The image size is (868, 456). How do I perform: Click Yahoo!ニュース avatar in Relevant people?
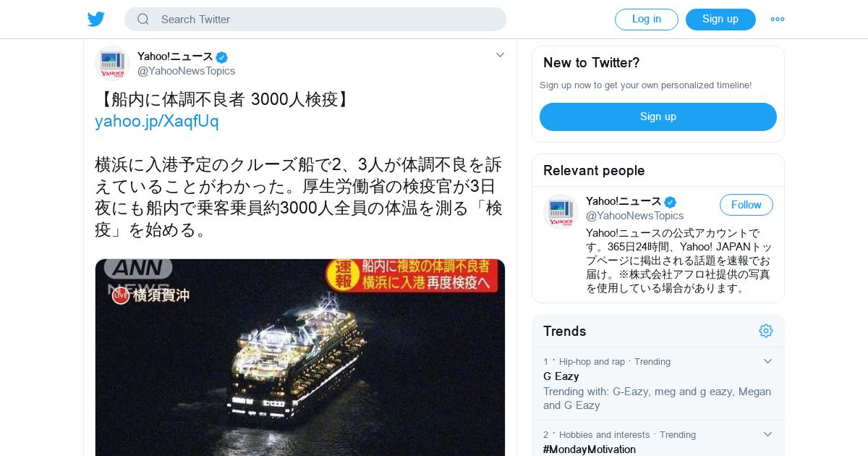561,211
